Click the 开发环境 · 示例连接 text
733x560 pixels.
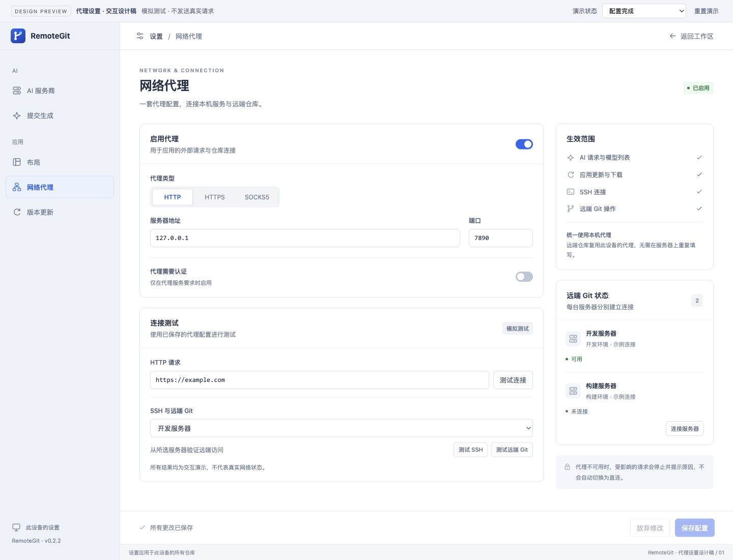coord(611,344)
